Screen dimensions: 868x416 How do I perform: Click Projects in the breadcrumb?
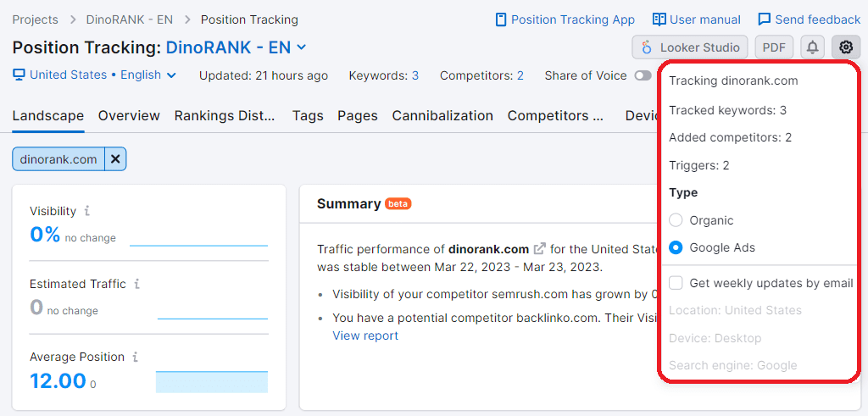(x=35, y=20)
